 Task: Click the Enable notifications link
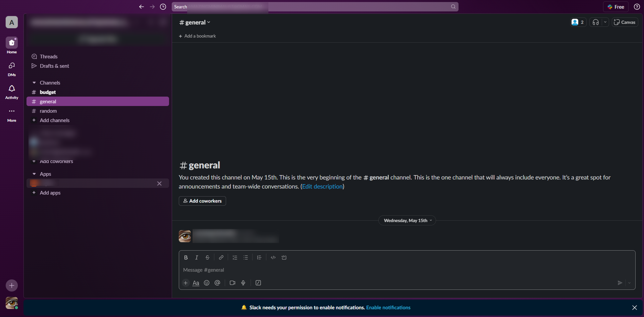tap(388, 308)
